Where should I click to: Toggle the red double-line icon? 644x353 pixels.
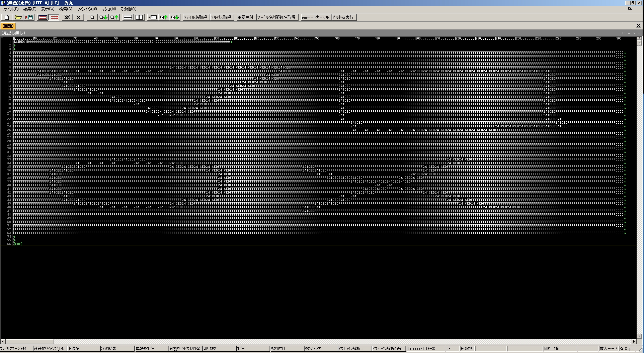point(54,17)
